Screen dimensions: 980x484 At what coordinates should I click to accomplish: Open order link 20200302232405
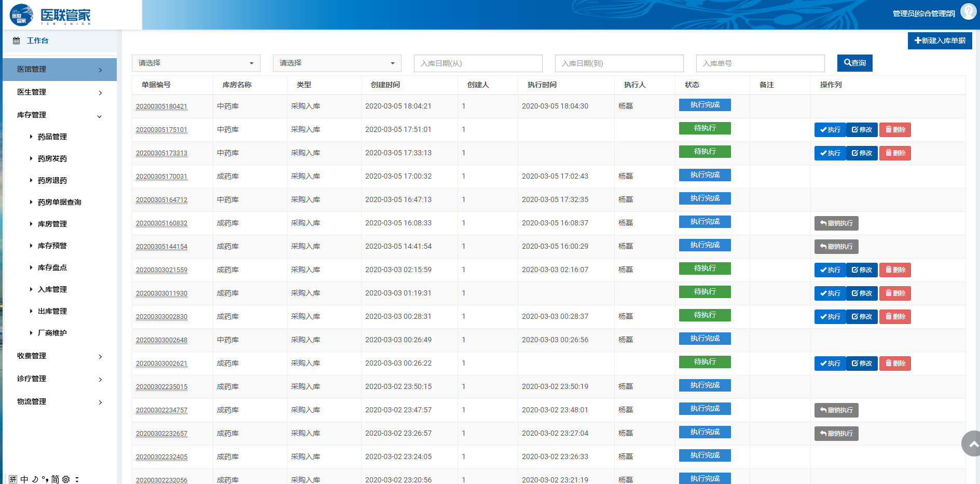[161, 457]
